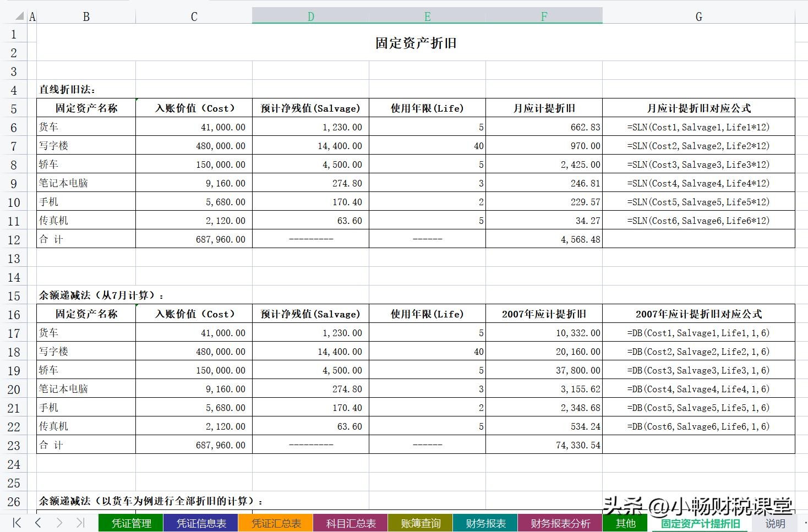Viewport: 808px width, 532px height.
Task: Click the select-all corner triangle
Action: pyautogui.click(x=20, y=16)
